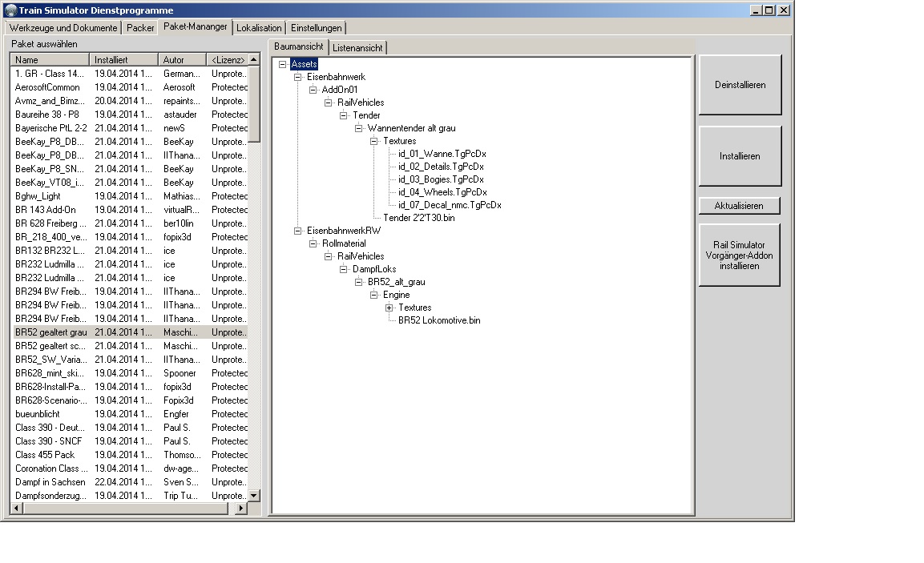Screen dimensions: 924x563
Task: Select the BR 628 Freiberg ... package
Action: (130, 223)
